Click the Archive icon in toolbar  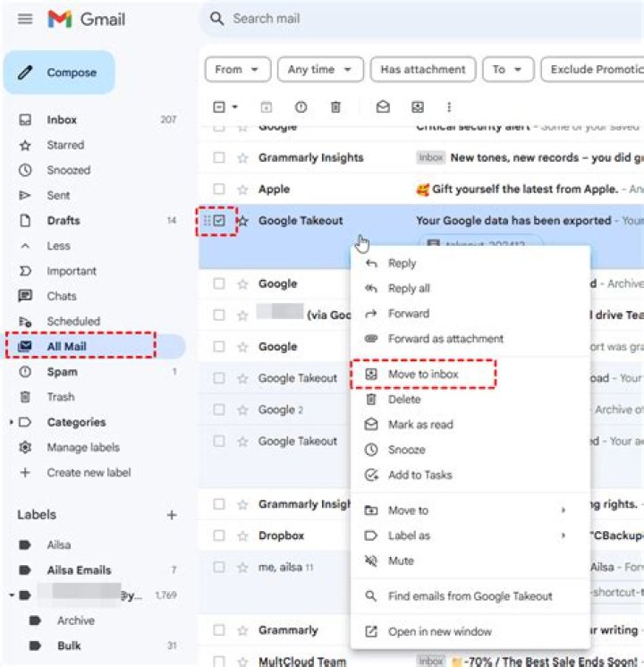(267, 107)
